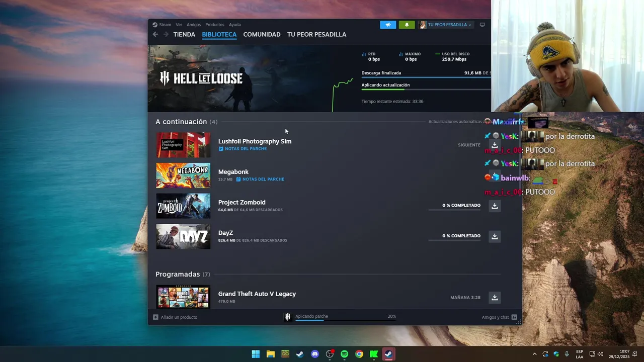This screenshot has height=362, width=644.
Task: Open patch notes for Megabonk
Action: 260,179
